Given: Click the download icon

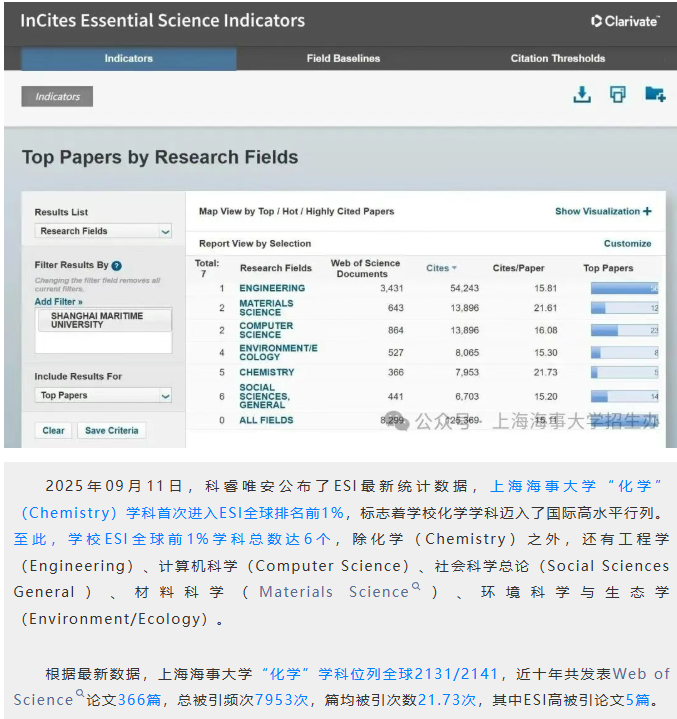Looking at the screenshot, I should tap(581, 95).
